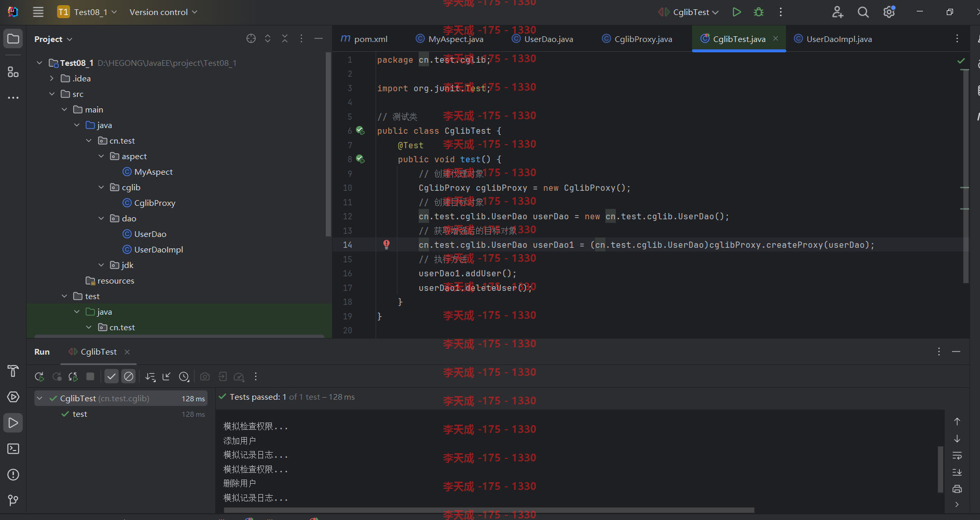Image resolution: width=980 pixels, height=520 pixels.
Task: Click the console vertical scrollbar
Action: [941, 469]
